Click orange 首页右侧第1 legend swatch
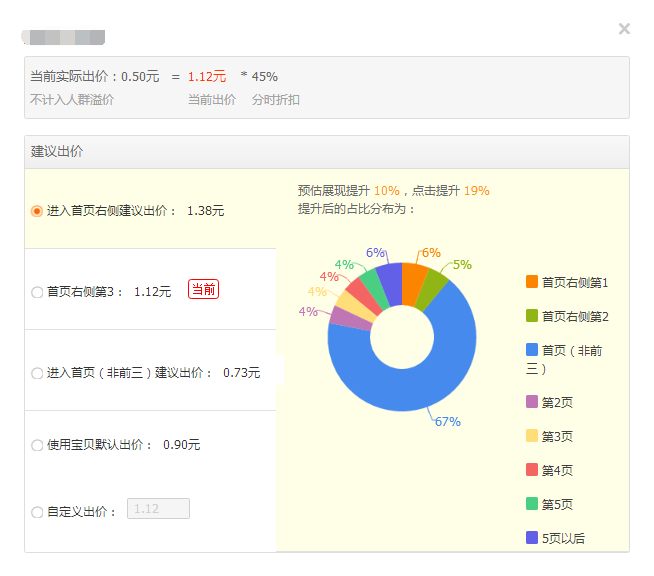Image resolution: width=654 pixels, height=576 pixels. [x=532, y=282]
